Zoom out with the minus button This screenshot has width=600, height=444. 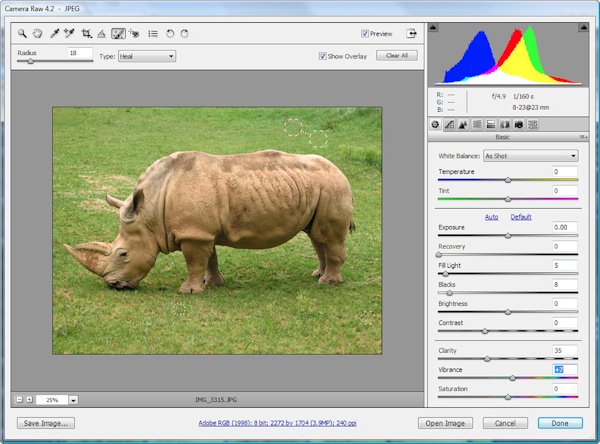tap(19, 400)
